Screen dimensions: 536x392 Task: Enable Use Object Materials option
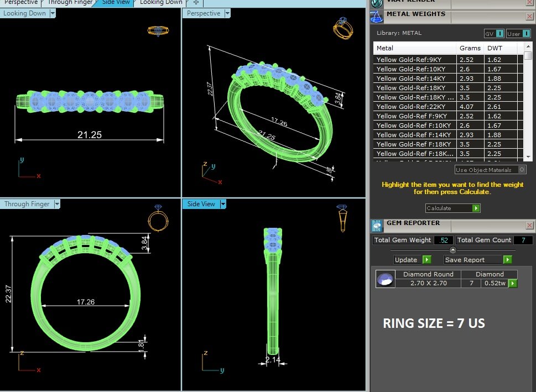coord(522,170)
